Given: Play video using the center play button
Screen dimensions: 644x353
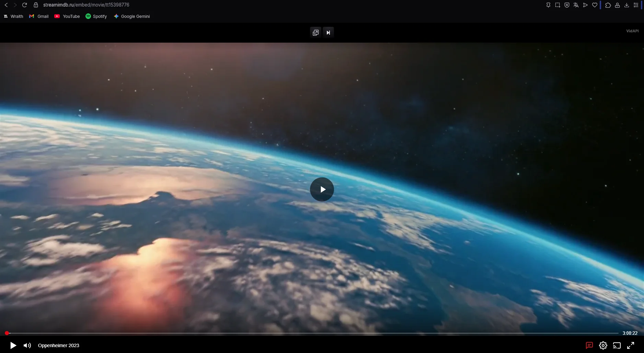Looking at the screenshot, I should [x=322, y=189].
